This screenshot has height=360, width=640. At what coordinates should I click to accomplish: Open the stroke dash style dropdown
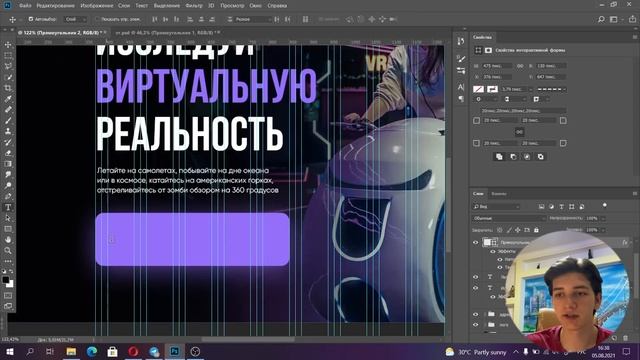(551, 89)
